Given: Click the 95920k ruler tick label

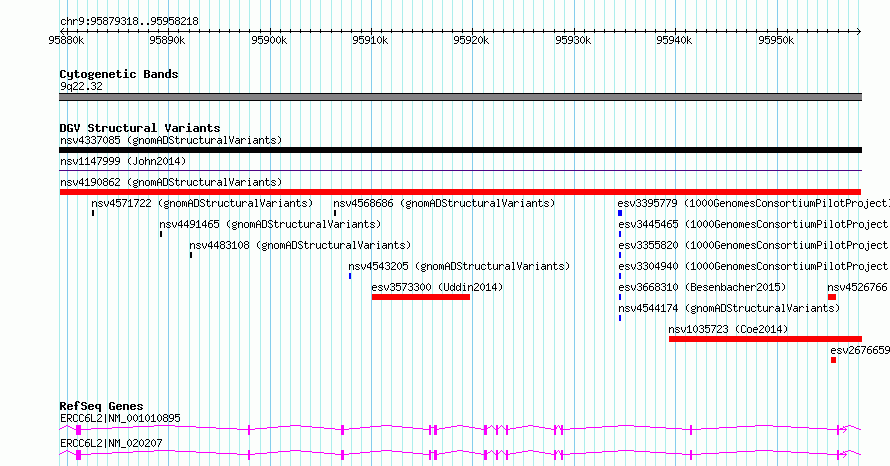Looking at the screenshot, I should tap(471, 40).
